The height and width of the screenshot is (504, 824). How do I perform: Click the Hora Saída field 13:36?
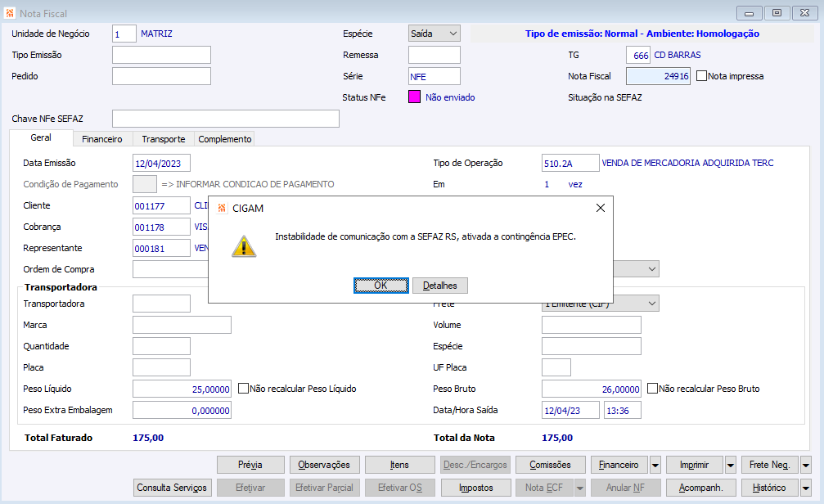point(622,410)
